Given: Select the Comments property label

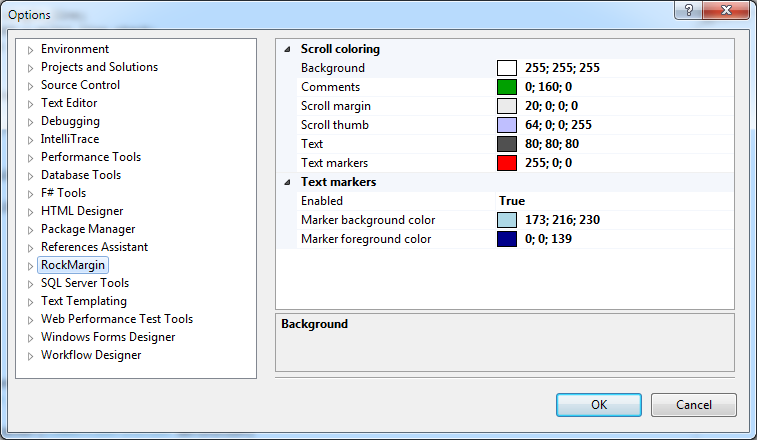Looking at the screenshot, I should point(330,87).
